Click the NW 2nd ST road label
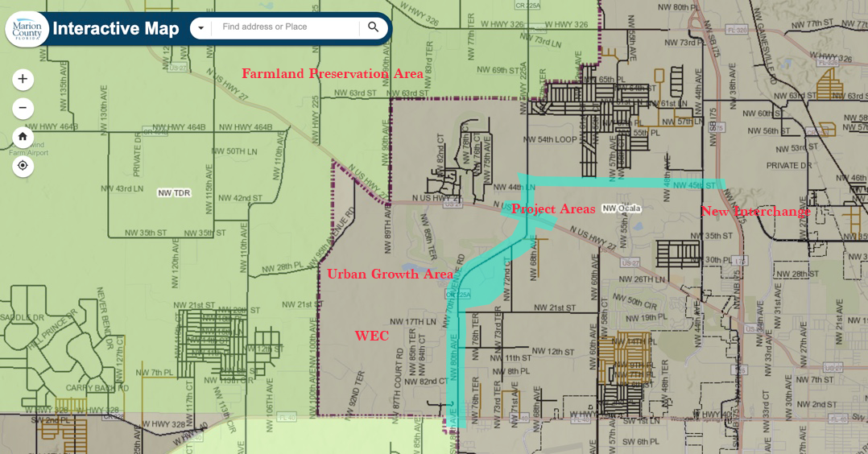The image size is (868, 454). pyautogui.click(x=816, y=405)
